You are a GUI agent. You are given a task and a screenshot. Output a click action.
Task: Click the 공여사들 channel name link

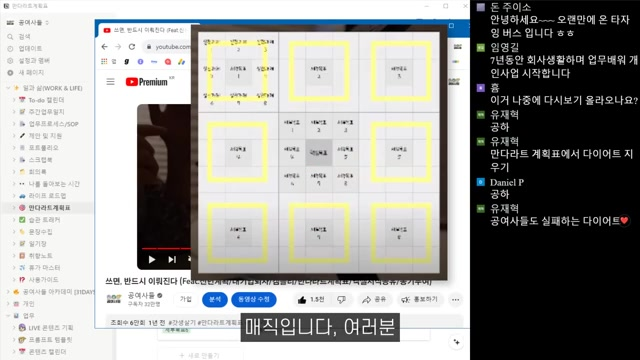141,296
